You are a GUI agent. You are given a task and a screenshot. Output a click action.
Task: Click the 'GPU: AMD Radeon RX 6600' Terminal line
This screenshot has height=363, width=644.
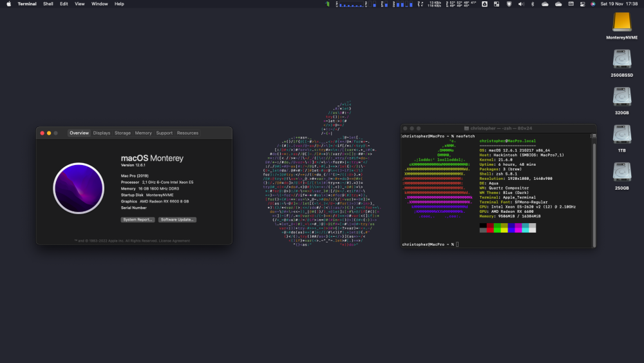(506, 211)
